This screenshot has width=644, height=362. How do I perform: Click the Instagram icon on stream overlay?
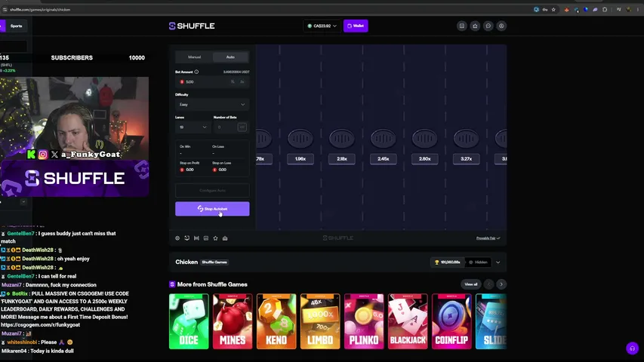[x=43, y=155]
